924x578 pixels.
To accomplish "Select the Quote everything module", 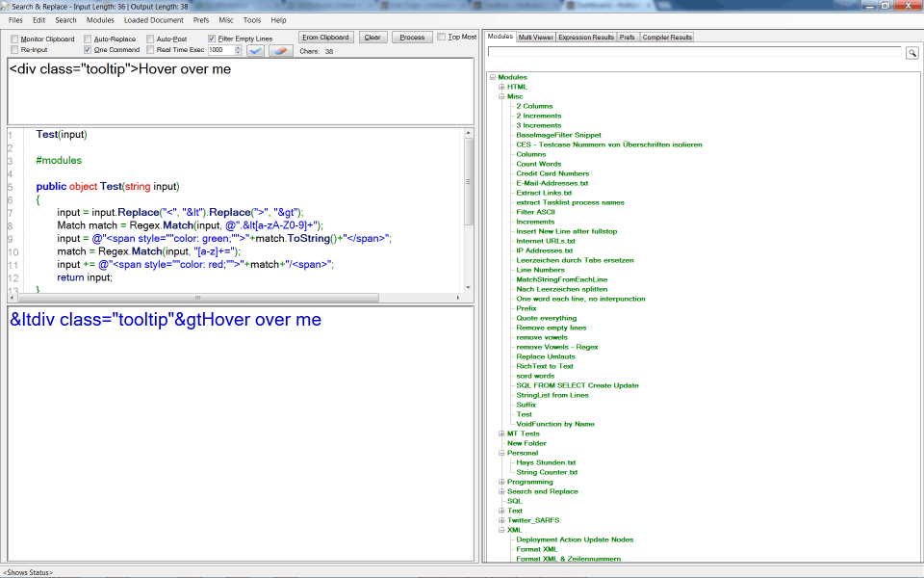I will tap(547, 318).
